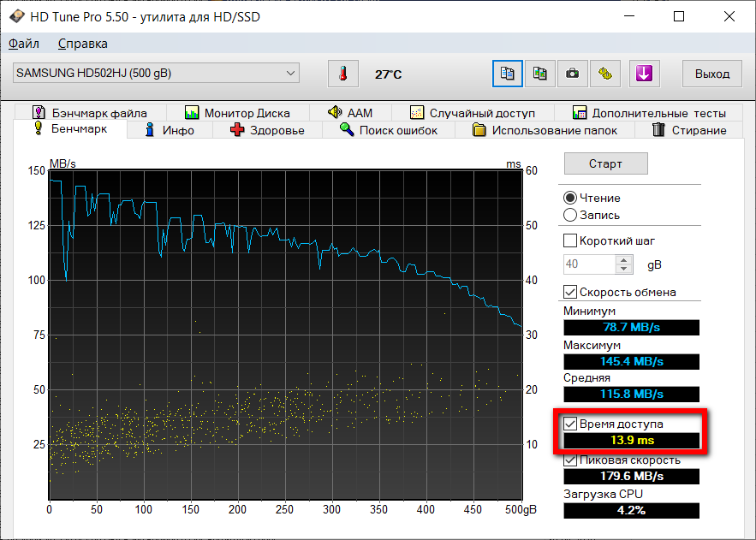
Task: Open the Здоровье tab with red cross
Action: tap(267, 130)
